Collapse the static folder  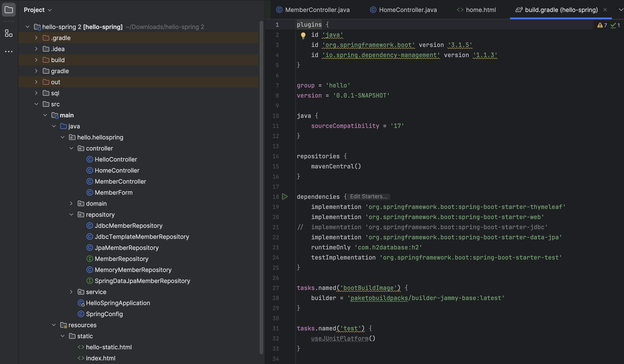63,336
